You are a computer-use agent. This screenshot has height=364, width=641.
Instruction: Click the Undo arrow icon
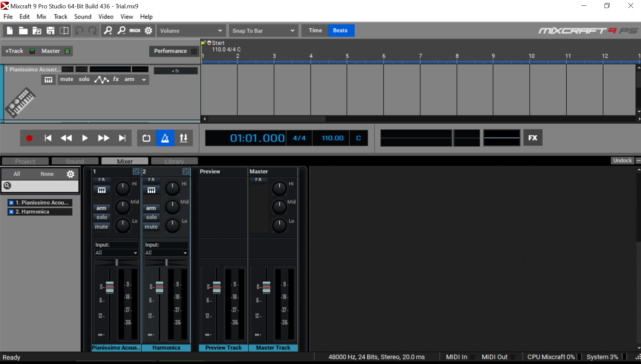pyautogui.click(x=79, y=31)
